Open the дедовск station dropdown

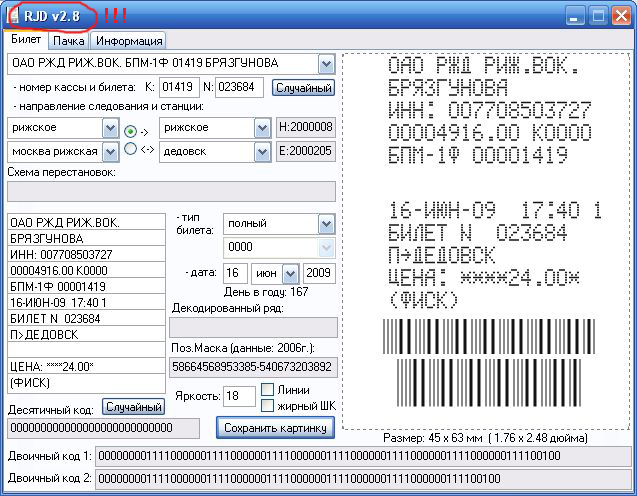pos(262,152)
